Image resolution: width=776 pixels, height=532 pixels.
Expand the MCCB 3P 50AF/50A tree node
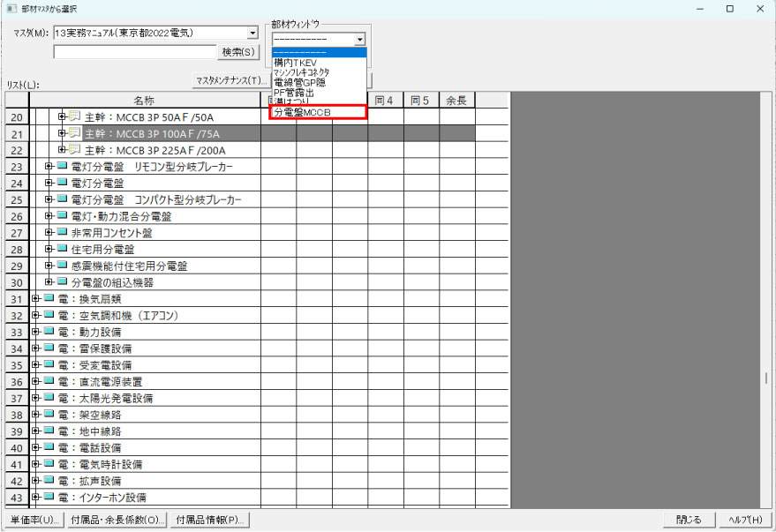(x=62, y=116)
